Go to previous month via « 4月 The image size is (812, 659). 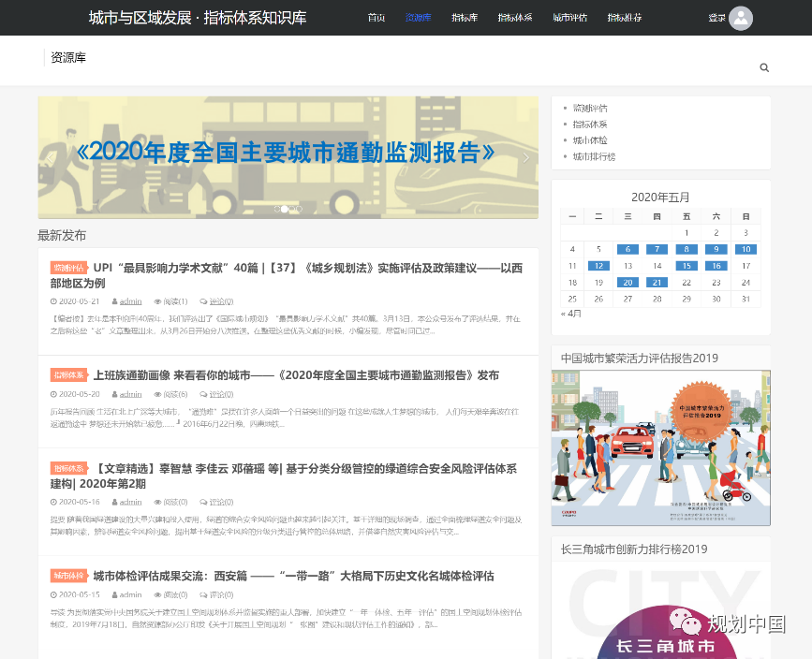pos(571,314)
